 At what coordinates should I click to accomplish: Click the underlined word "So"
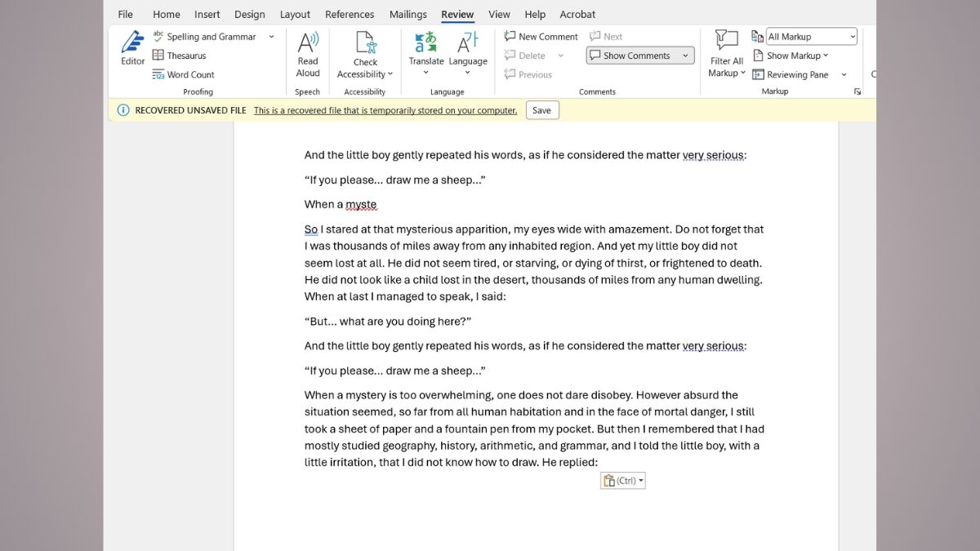311,229
